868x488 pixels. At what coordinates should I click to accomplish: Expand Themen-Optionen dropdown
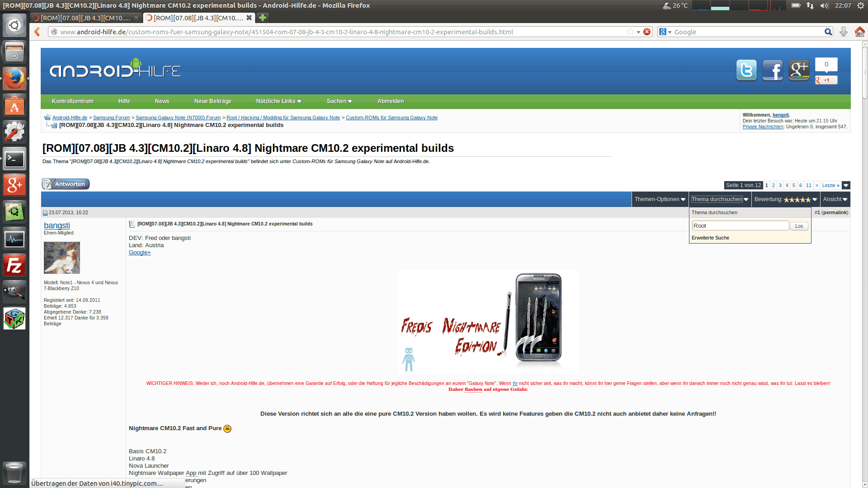[660, 199]
